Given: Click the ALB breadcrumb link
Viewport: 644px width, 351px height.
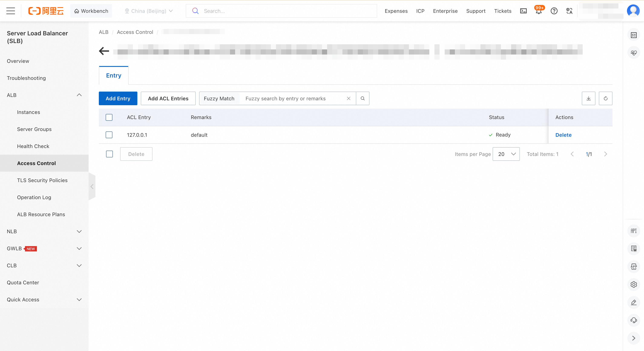Looking at the screenshot, I should pyautogui.click(x=103, y=32).
